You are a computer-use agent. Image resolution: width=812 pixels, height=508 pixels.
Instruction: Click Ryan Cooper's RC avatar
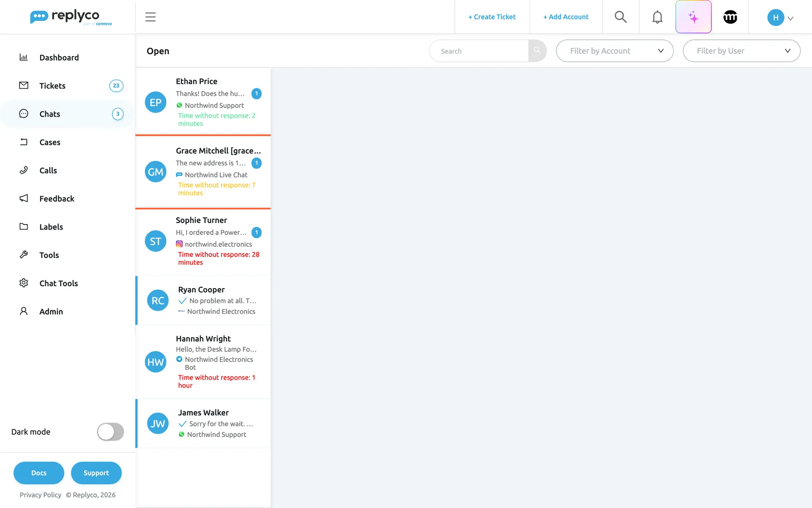[158, 300]
